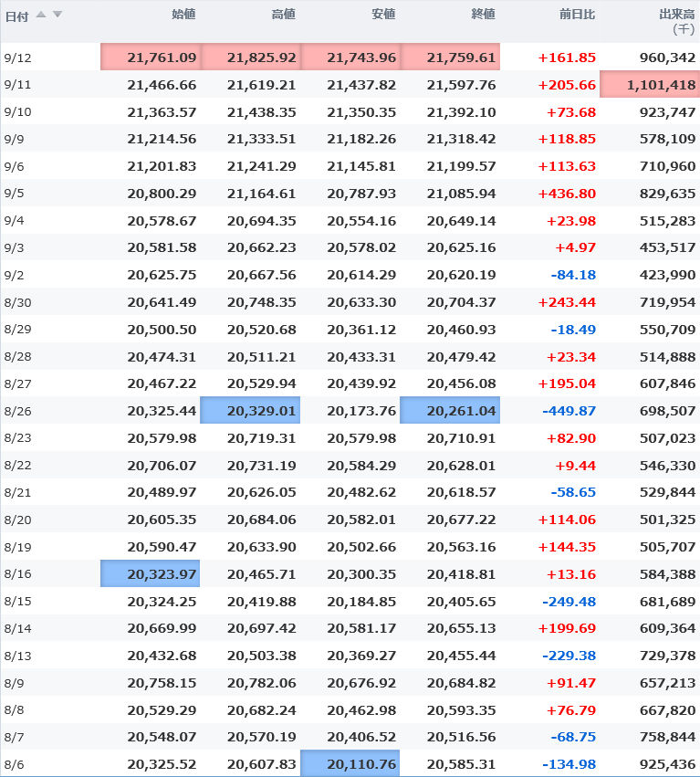700x777 pixels.
Task: Select the negative change -68.75
Action: (573, 738)
